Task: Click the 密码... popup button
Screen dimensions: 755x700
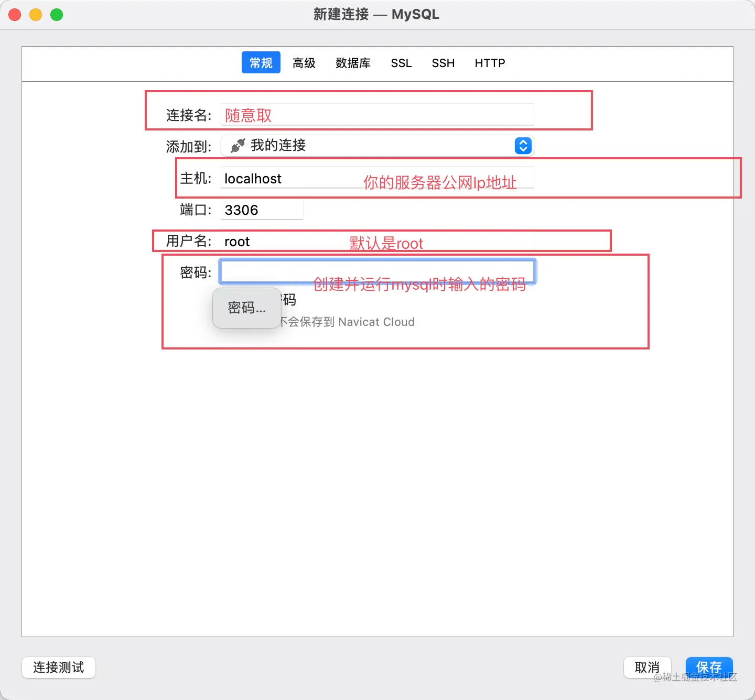Action: tap(247, 308)
